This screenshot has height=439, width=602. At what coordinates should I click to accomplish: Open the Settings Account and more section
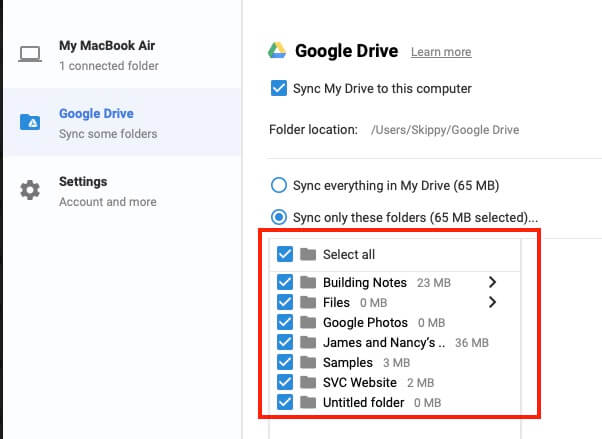[123, 191]
